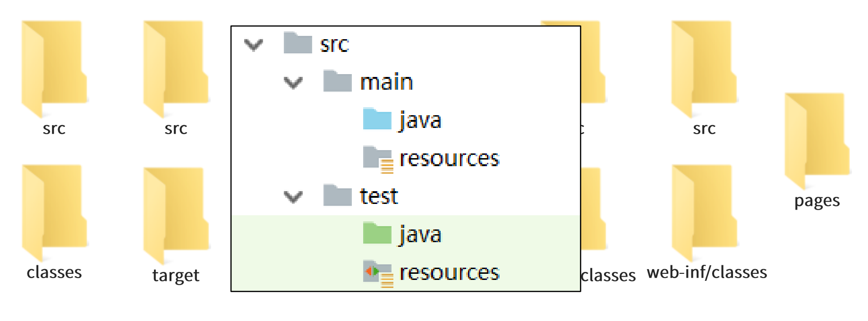Click the test resources folder icon under test
The height and width of the screenshot is (321, 868).
click(x=378, y=273)
